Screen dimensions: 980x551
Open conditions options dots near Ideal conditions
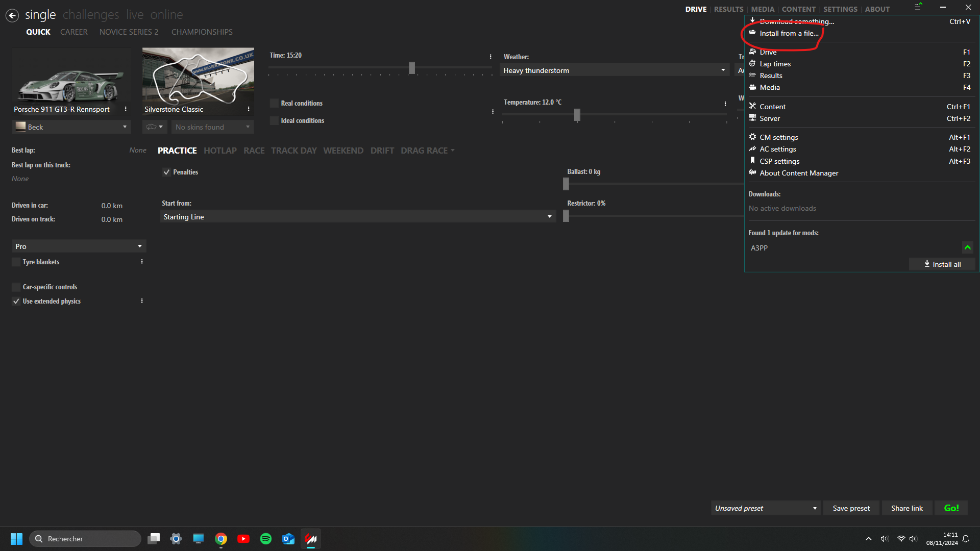click(493, 111)
